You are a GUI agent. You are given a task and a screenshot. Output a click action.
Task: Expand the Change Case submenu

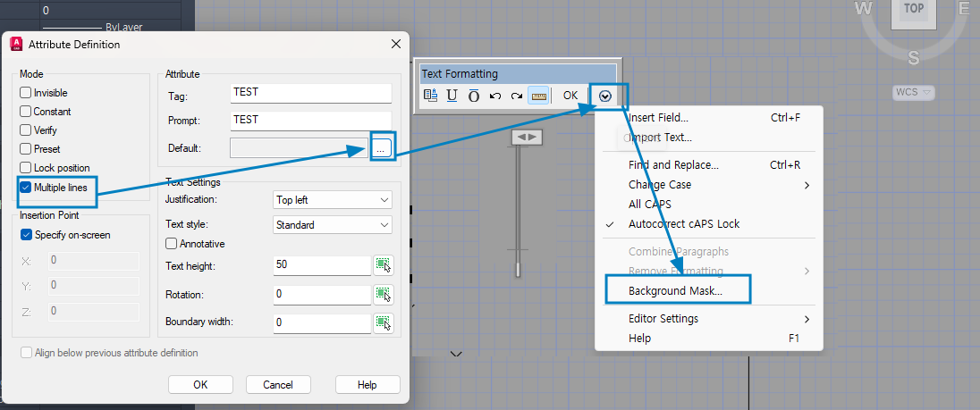pos(709,185)
